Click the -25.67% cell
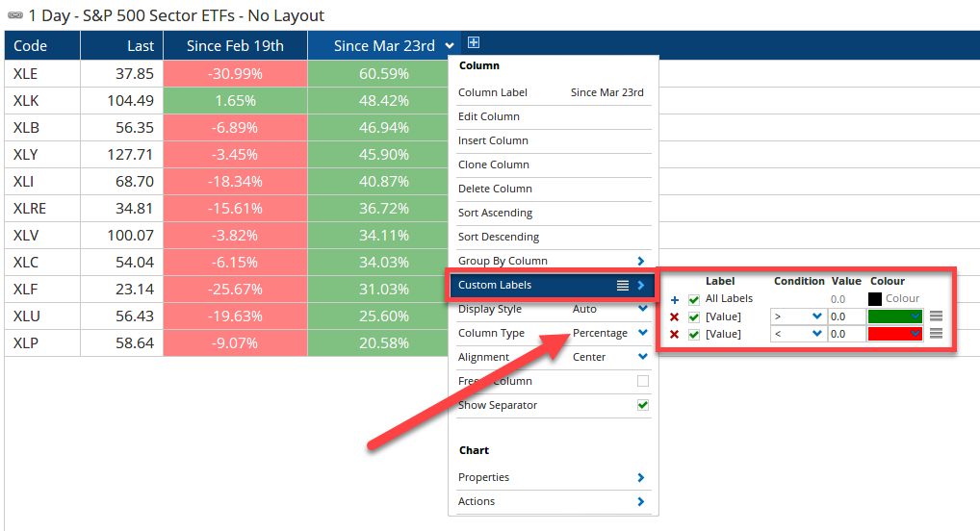The height and width of the screenshot is (531, 980). pyautogui.click(x=235, y=290)
